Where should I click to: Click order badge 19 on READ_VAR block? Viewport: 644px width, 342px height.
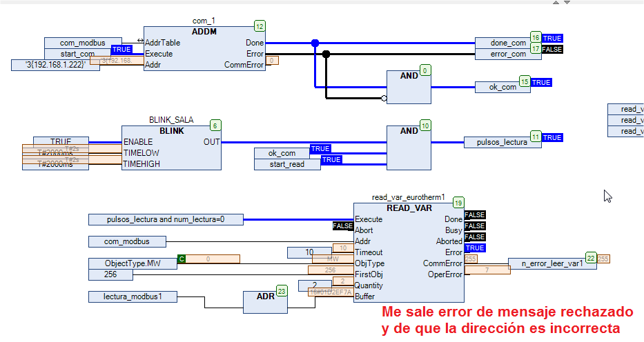[458, 203]
